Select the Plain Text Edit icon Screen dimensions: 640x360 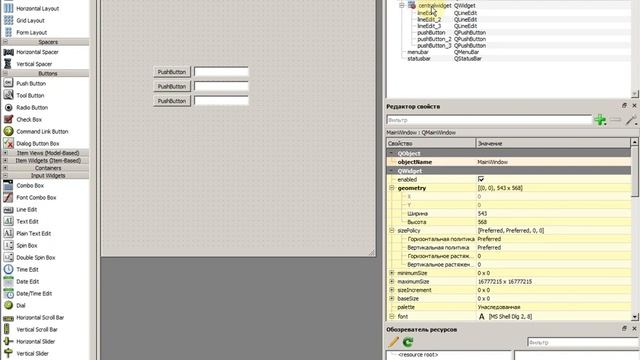pos(8,233)
